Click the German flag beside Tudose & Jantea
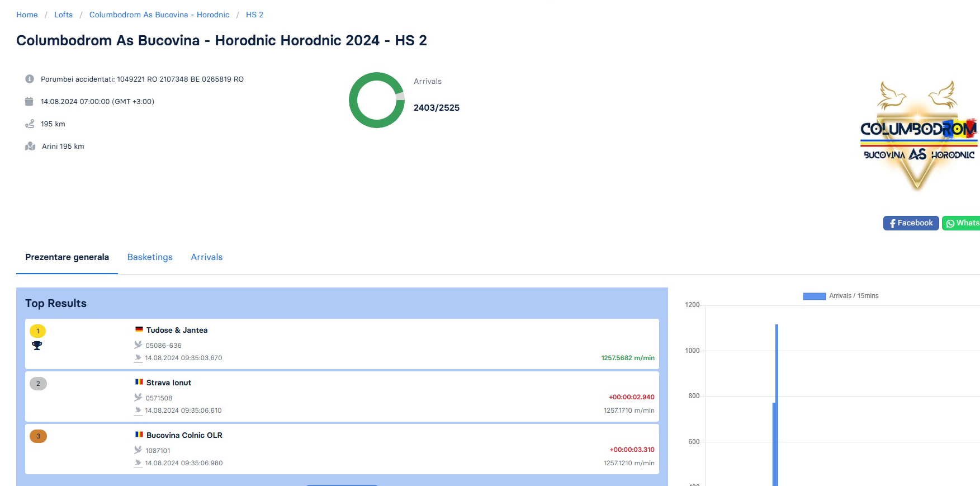Viewport: 980px width, 486px height. click(139, 330)
